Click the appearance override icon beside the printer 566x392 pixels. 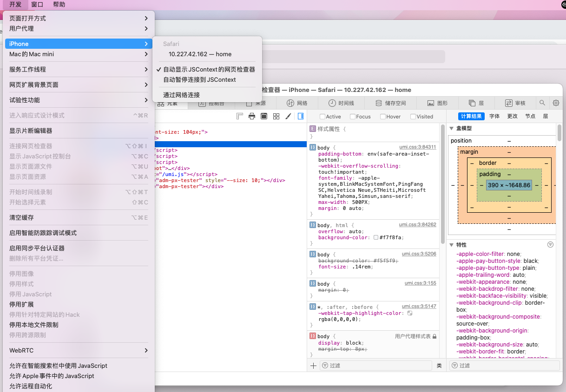264,116
